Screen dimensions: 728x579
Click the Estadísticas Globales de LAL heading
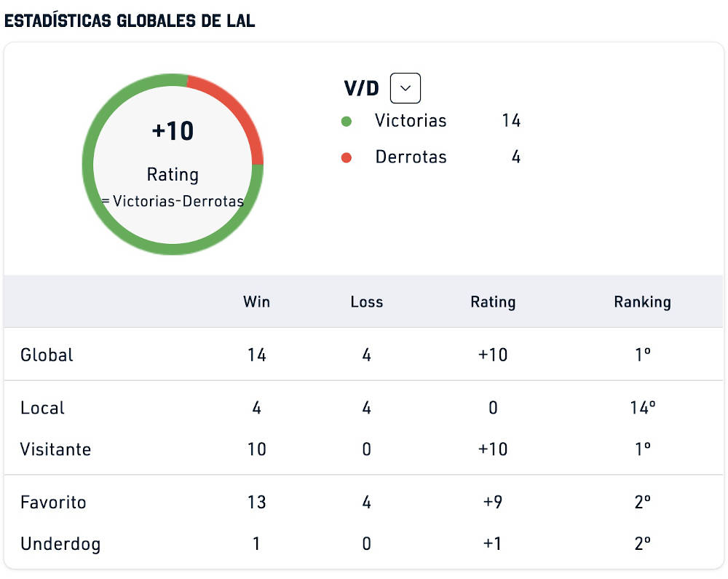click(x=130, y=21)
